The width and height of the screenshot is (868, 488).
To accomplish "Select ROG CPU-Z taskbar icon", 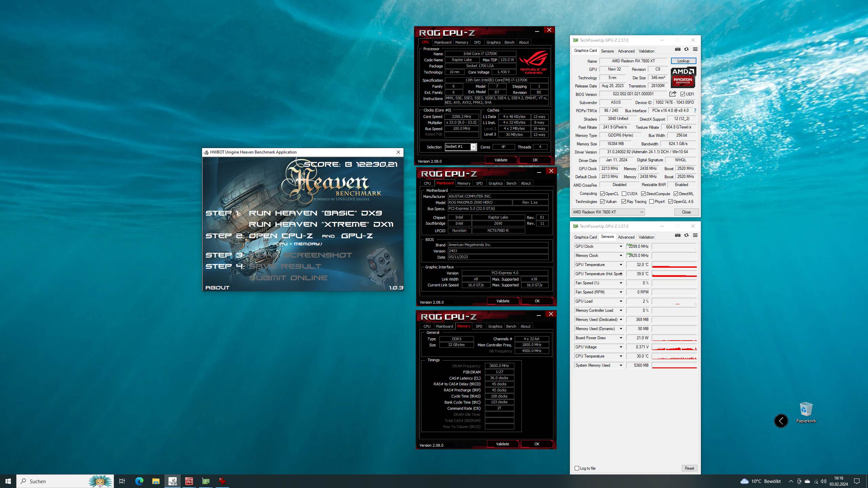I will point(189,481).
